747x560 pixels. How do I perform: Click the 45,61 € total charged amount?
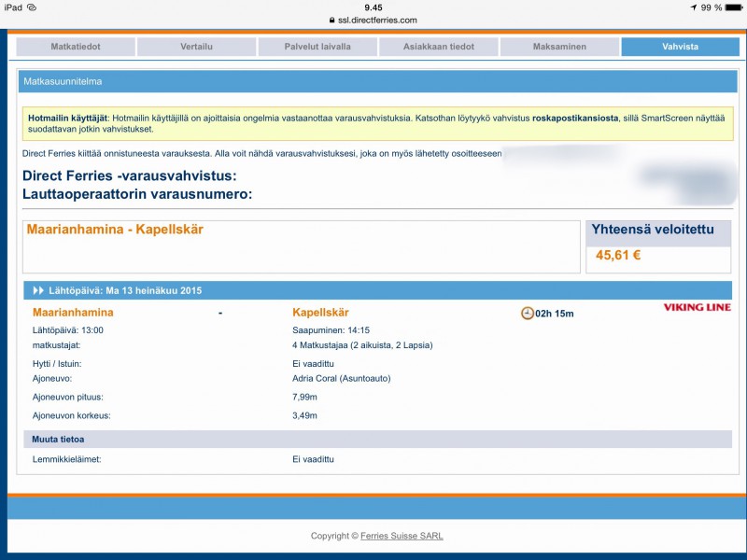(x=618, y=255)
